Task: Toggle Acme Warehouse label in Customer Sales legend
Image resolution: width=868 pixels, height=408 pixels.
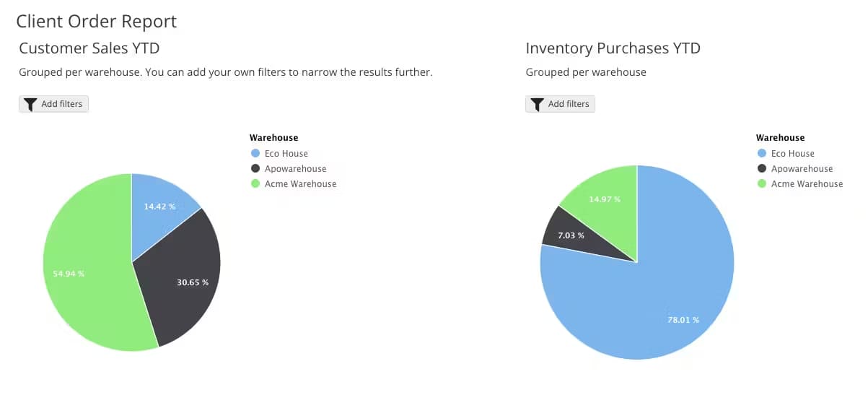Action: 300,184
